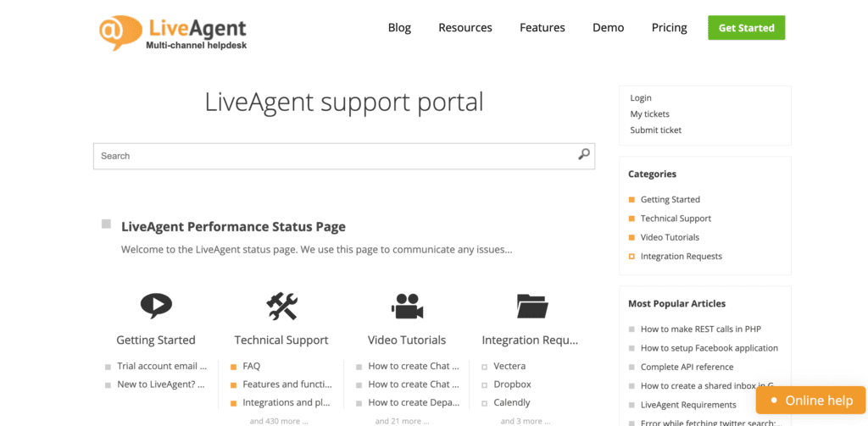Open the FAQ subcategory

pyautogui.click(x=251, y=366)
